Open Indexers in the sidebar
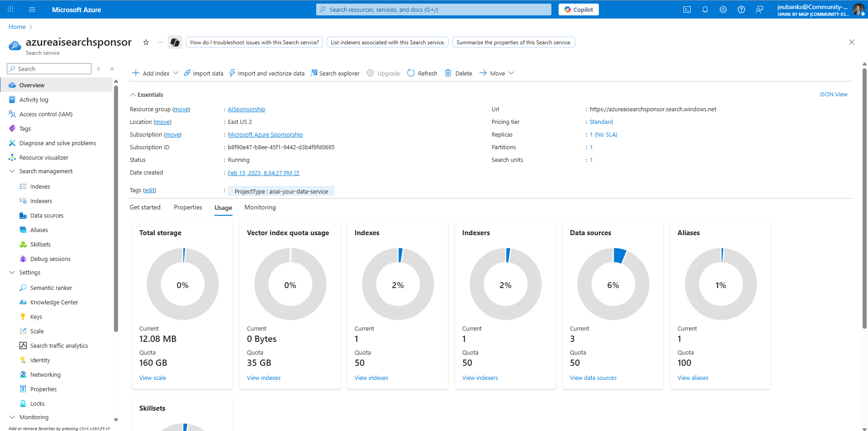This screenshot has width=868, height=431. click(x=41, y=201)
